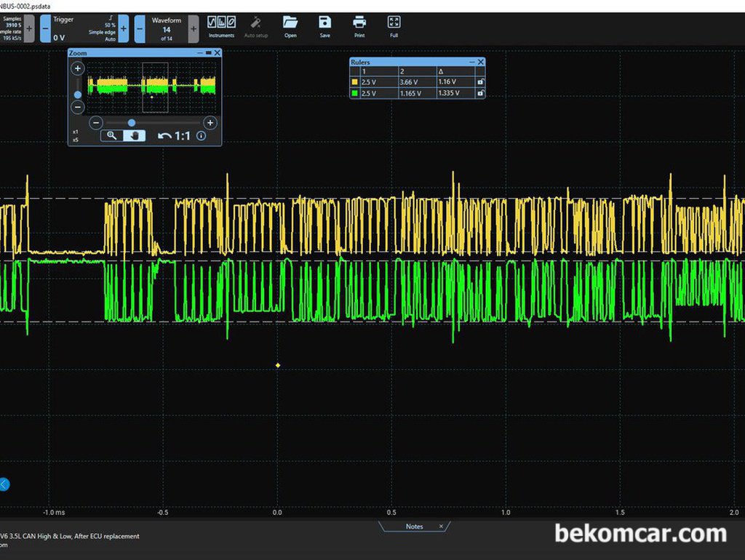Select the magnifier zoom tool in Zoom panel
Screen dimensions: 745x560
[x=111, y=136]
